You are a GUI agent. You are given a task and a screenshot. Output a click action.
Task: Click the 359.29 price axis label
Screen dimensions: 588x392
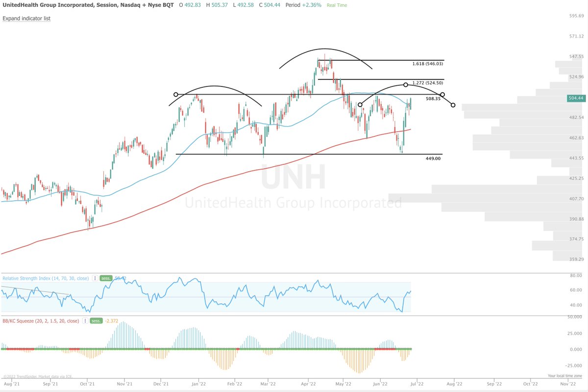(x=576, y=259)
